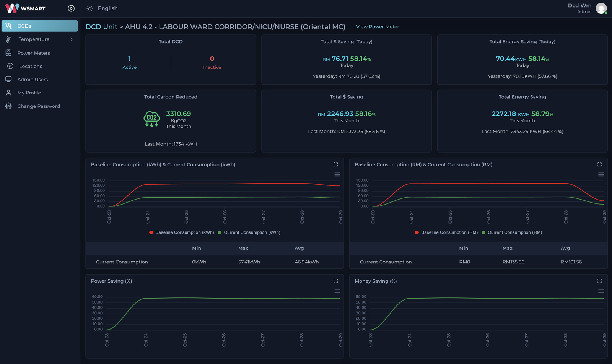Click View Power Meter link
The width and height of the screenshot is (612, 364).
(378, 27)
